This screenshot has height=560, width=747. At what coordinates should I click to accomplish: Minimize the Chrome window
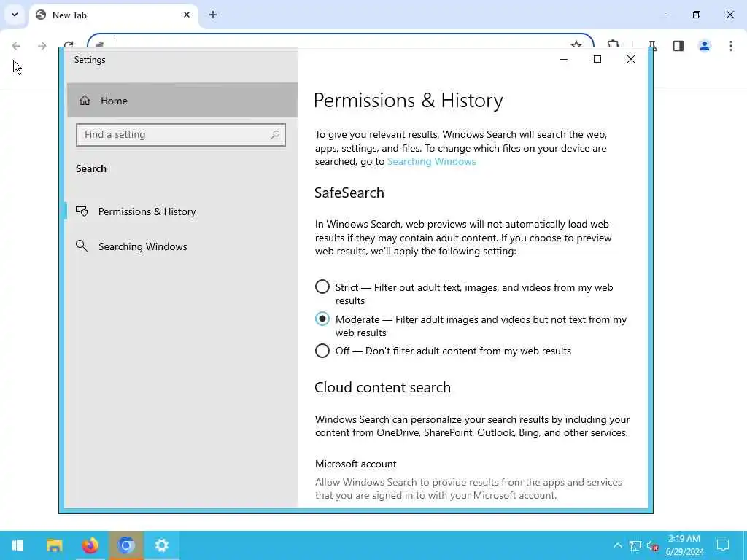click(663, 15)
